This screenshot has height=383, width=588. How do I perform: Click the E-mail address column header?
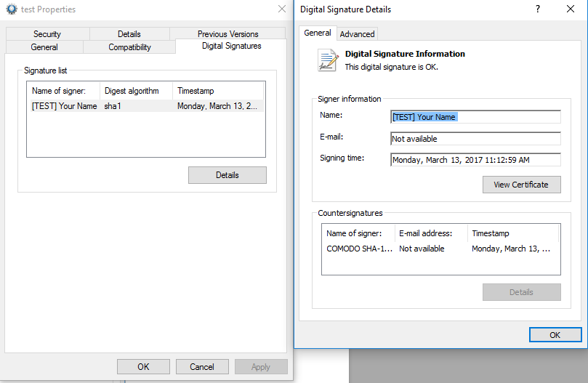coord(431,233)
